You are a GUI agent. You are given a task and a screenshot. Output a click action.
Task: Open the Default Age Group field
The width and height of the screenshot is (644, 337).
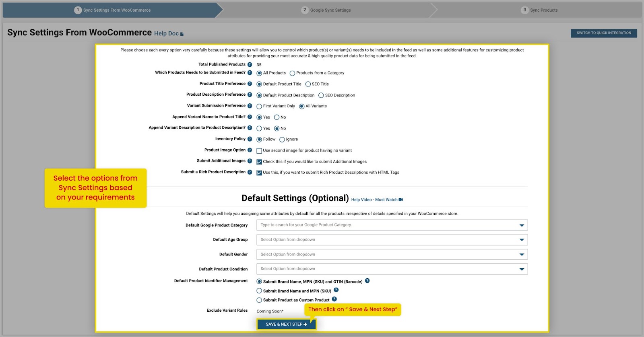tap(392, 240)
